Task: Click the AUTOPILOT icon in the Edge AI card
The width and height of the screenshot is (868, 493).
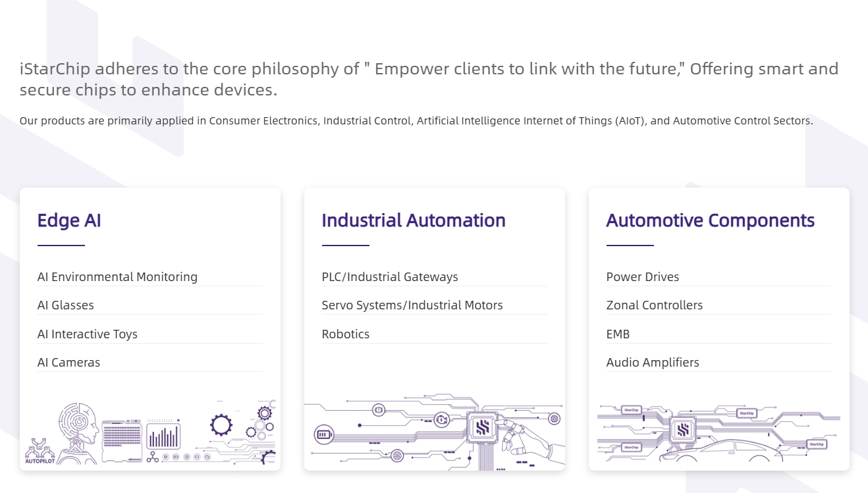Action: click(40, 451)
